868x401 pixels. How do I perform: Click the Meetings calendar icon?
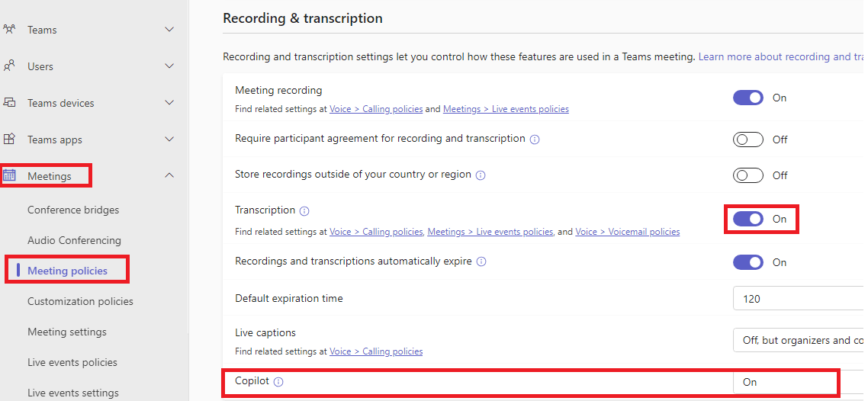[x=9, y=176]
